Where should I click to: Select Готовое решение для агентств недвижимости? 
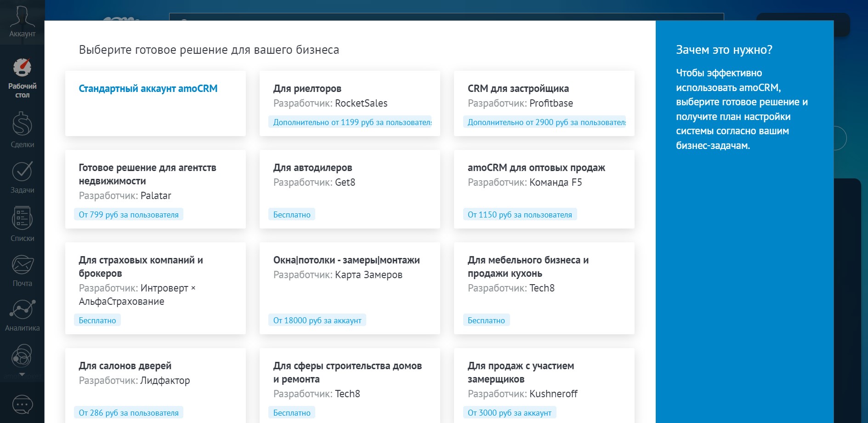coord(155,189)
